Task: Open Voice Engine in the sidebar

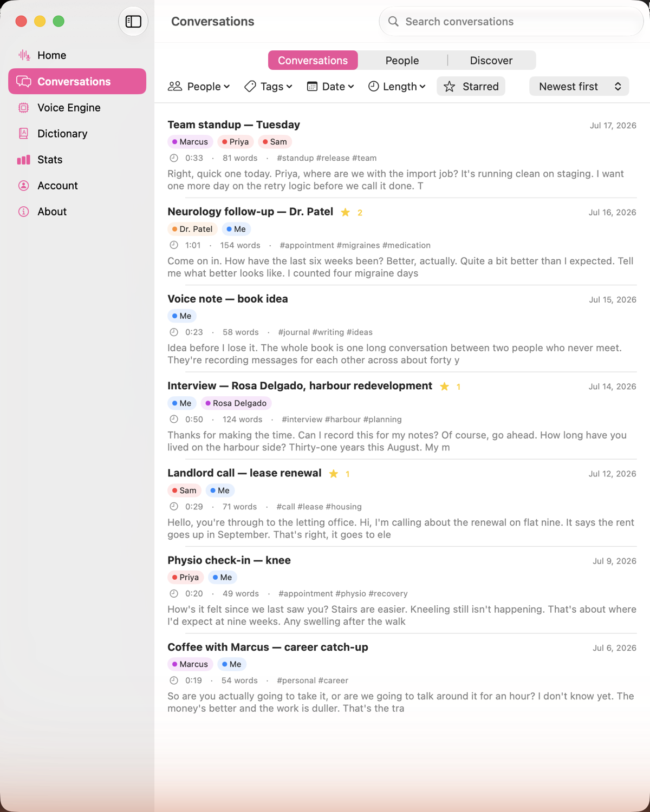Action: (x=77, y=108)
